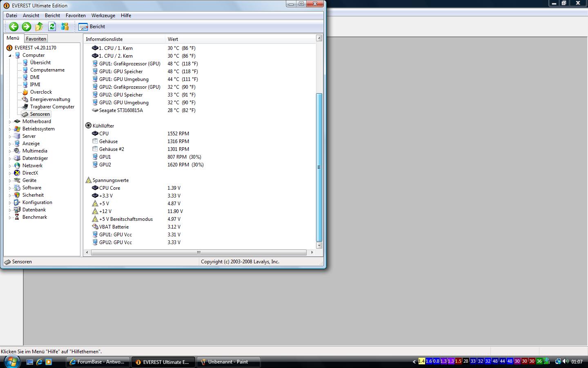This screenshot has width=588, height=368.
Task: Click the yellow 1.4 sensor tray icon
Action: click(422, 361)
